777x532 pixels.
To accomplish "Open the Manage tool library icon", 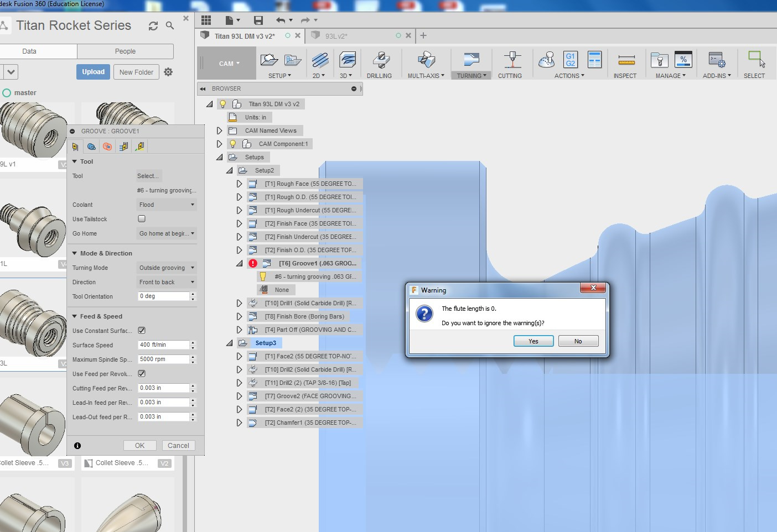I will click(x=659, y=60).
